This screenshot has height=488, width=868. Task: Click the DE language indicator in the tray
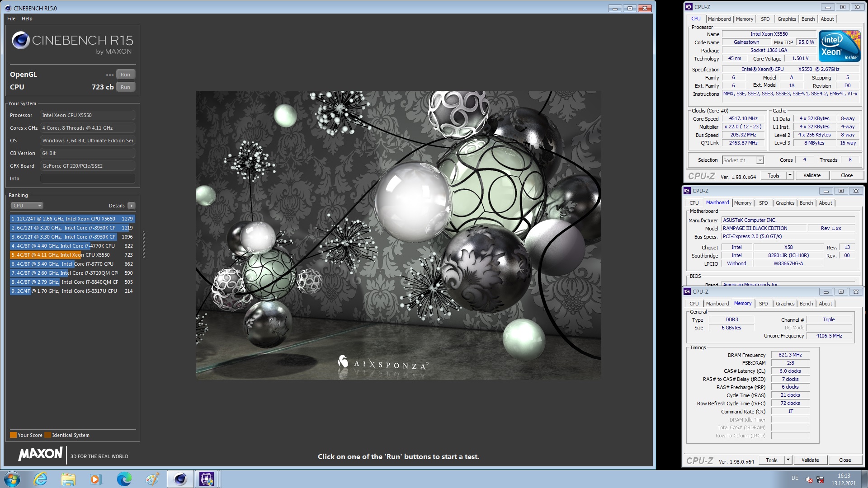795,478
